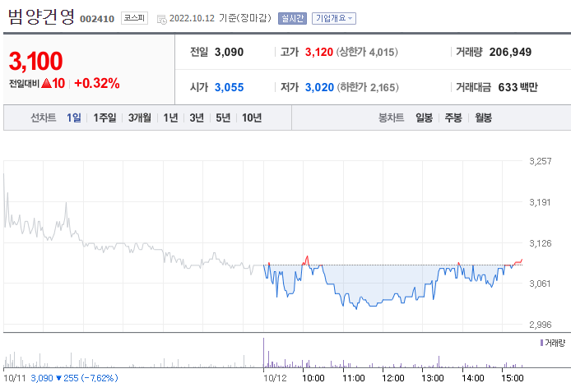Click the 10/11 date axis label
571x392 pixels.
(15, 378)
